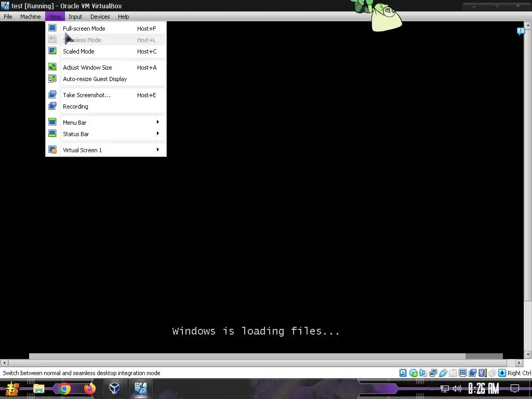Viewport: 532px width, 399px height.
Task: Expand the Virtual Screen 1 submenu arrow
Action: click(x=158, y=149)
